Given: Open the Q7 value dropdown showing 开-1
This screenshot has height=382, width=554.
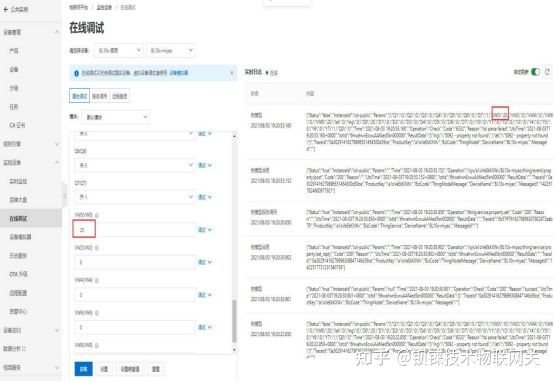Looking at the screenshot, I should pos(135,197).
